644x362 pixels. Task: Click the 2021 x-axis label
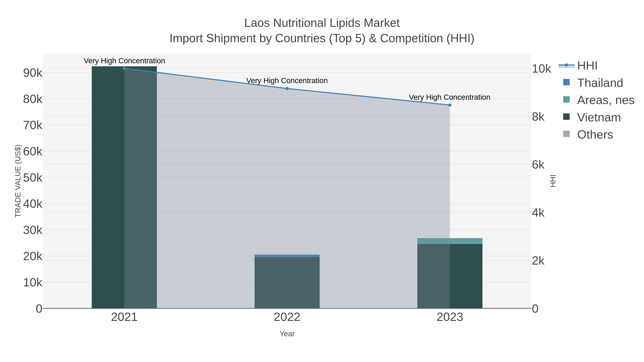[x=124, y=317]
